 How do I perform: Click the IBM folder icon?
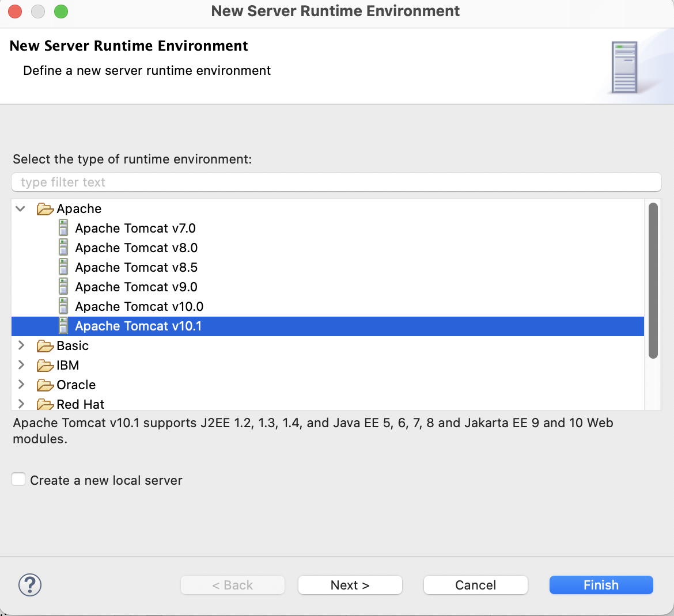[x=45, y=366]
